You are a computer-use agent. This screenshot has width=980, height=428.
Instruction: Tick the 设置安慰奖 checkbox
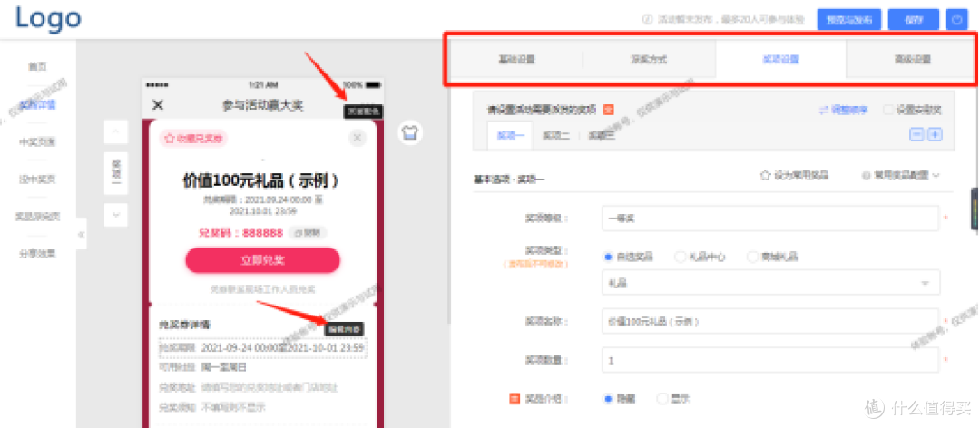(888, 110)
